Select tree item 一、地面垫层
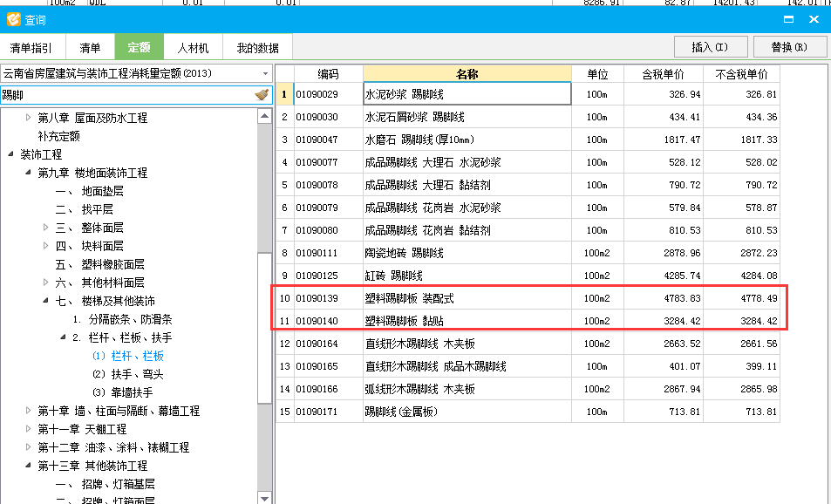The height and width of the screenshot is (504, 831). pyautogui.click(x=89, y=191)
